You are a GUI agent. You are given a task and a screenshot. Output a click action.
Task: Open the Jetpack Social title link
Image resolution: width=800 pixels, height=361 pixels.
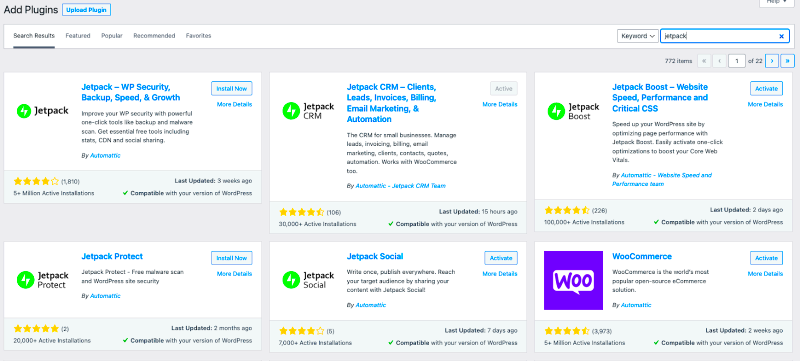coord(375,256)
